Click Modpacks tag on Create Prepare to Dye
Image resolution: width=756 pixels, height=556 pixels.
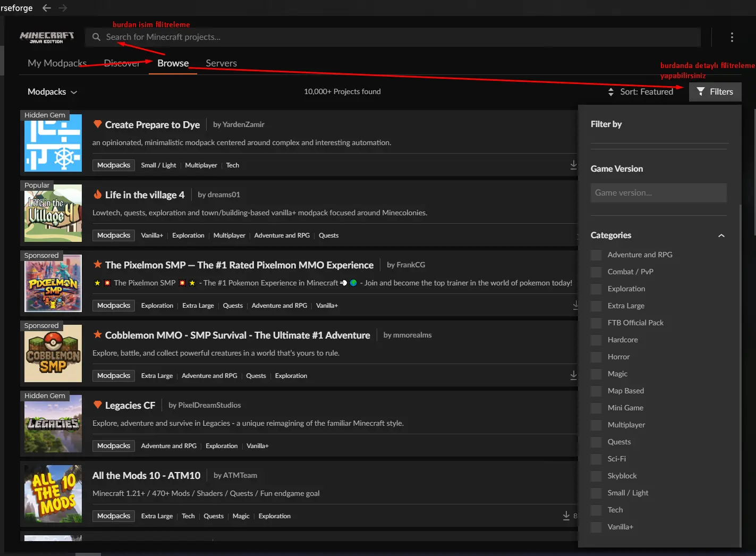(x=114, y=165)
